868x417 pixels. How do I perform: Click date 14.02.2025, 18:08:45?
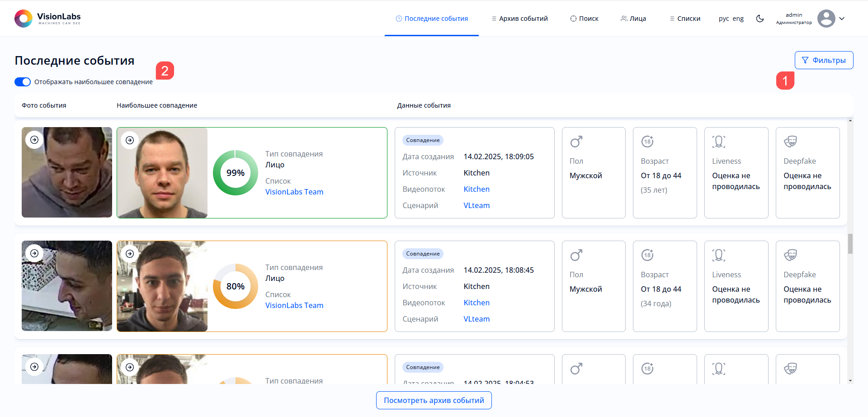(499, 270)
